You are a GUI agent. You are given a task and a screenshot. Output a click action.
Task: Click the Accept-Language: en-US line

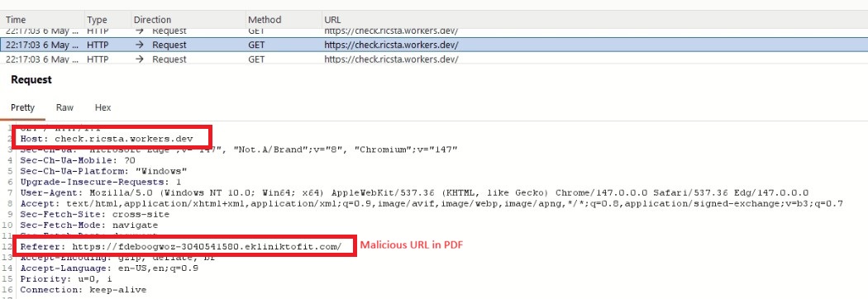point(110,268)
